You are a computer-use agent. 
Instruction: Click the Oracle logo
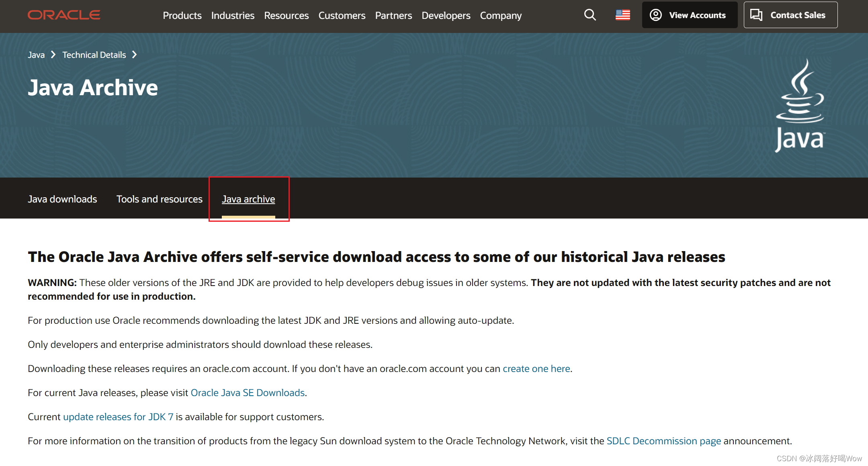tap(64, 15)
